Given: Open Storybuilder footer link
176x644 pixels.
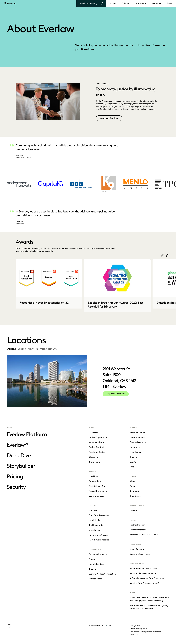Looking at the screenshot, I should tap(21, 466).
